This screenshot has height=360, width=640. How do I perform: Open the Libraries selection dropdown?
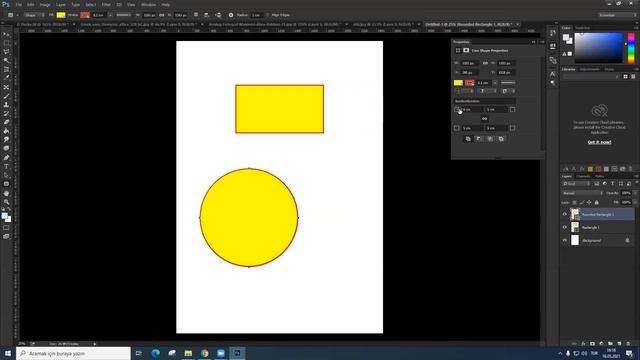click(x=591, y=77)
